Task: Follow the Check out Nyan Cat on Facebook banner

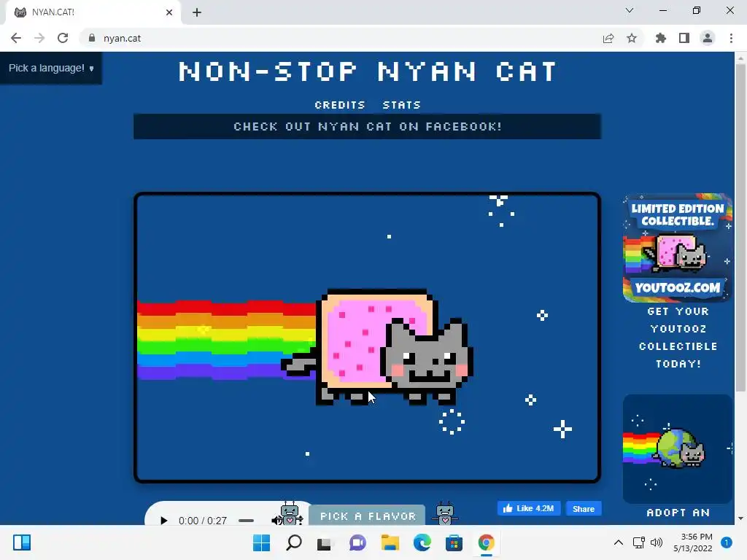Action: point(368,127)
